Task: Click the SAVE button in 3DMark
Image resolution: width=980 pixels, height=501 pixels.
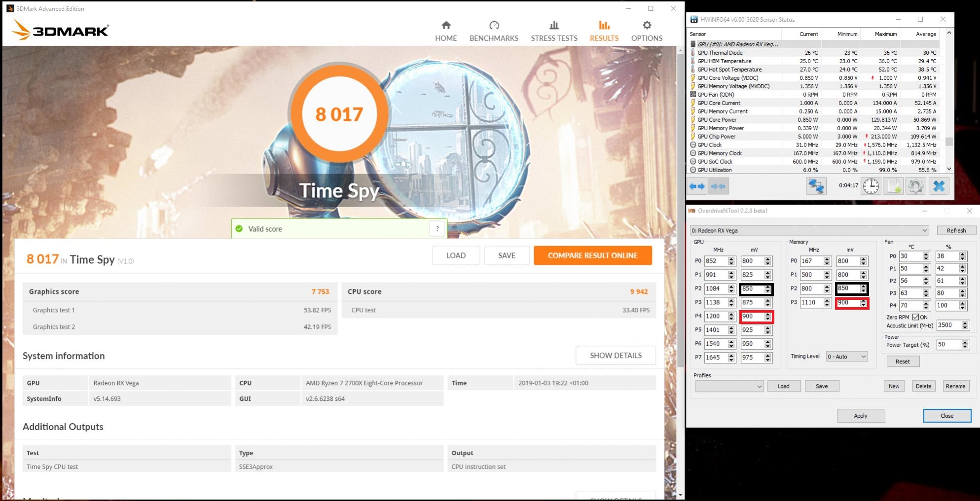Action: [x=507, y=255]
